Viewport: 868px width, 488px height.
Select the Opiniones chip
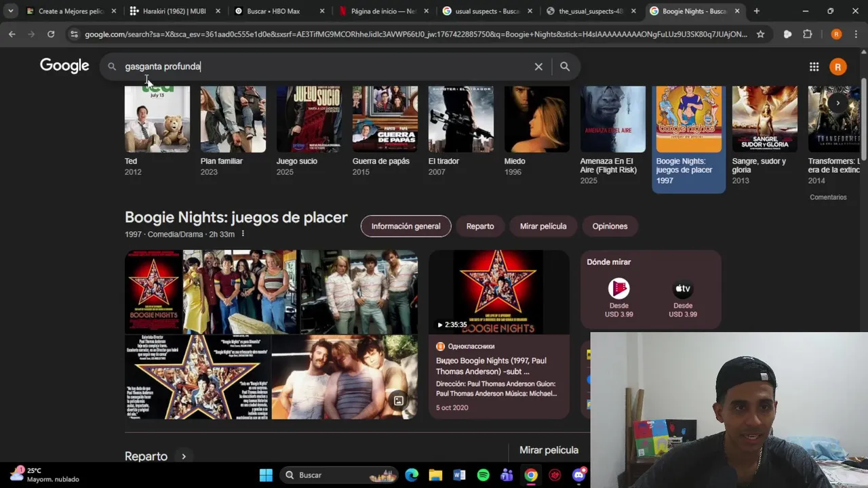[610, 226]
